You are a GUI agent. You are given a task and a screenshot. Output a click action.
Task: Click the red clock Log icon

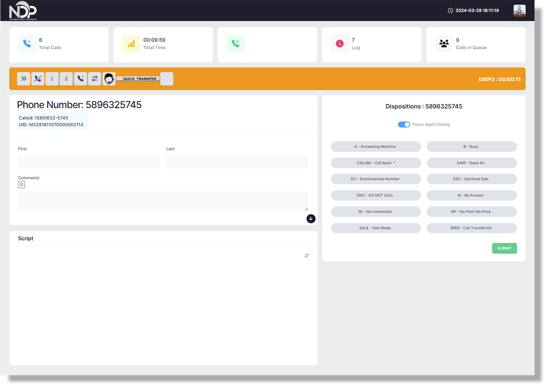pos(340,44)
